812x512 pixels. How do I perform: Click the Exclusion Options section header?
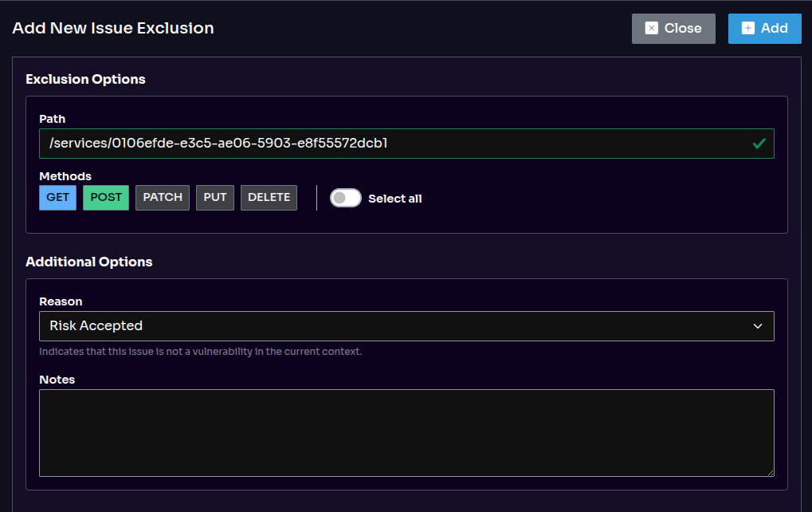85,79
